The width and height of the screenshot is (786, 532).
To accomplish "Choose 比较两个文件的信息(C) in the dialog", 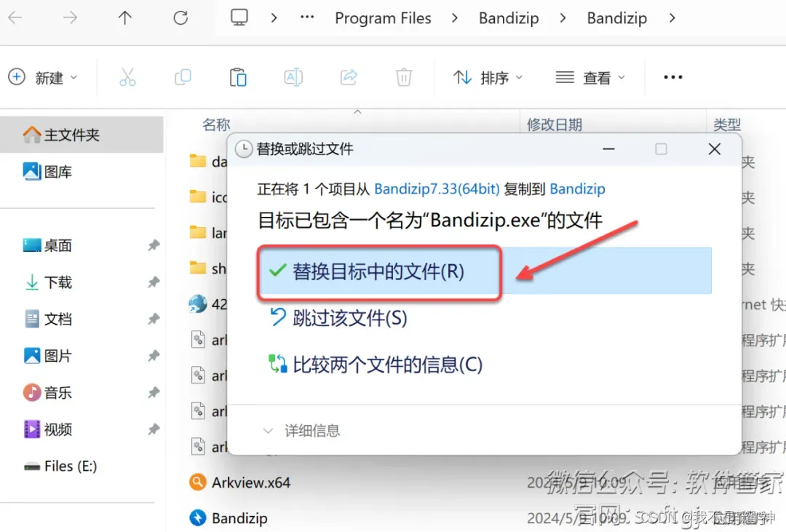I will 376,365.
